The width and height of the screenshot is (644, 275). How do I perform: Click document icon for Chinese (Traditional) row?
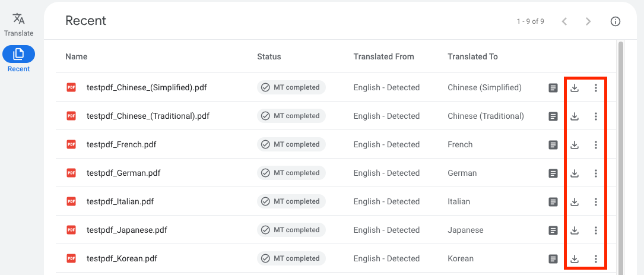553,116
